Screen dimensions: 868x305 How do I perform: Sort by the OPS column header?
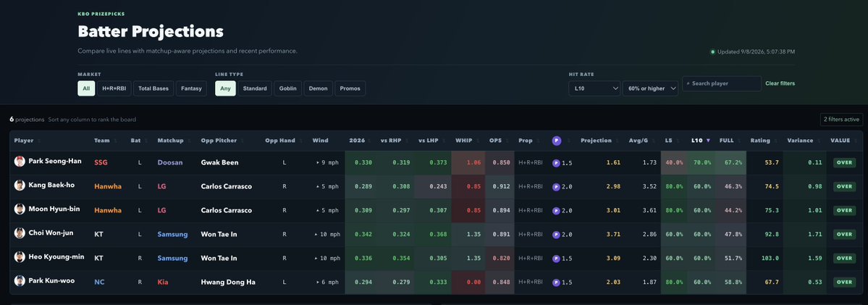[x=498, y=141]
